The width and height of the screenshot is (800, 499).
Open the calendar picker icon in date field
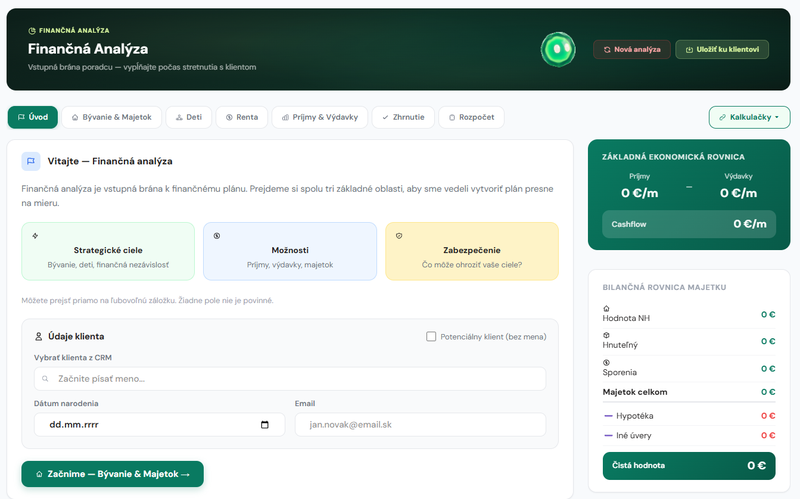(x=264, y=425)
